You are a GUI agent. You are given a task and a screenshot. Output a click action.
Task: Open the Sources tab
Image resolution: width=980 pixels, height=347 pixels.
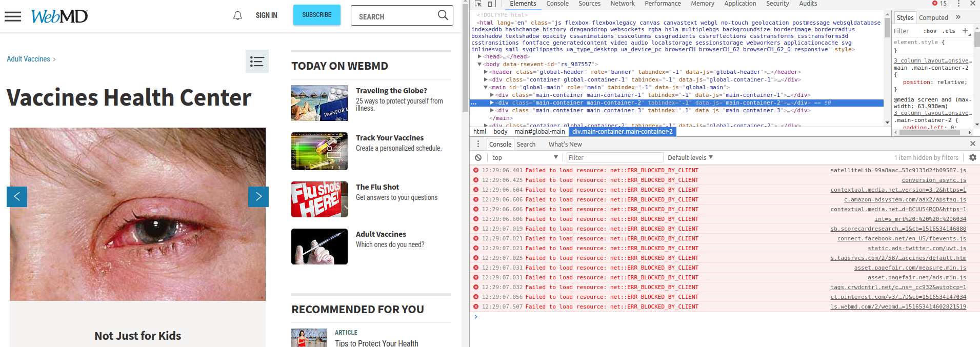coord(589,4)
